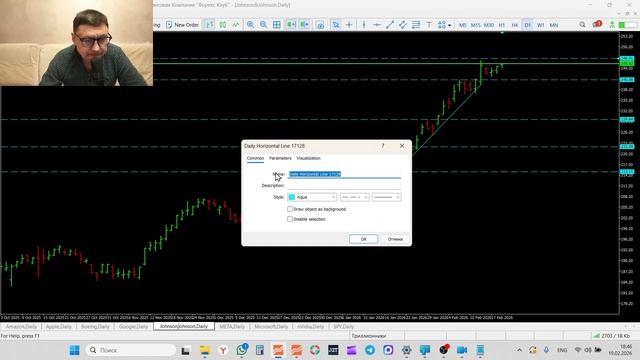Open the nVidia,Daily chart tab
Viewport: 640px width, 360px height.
[310, 327]
